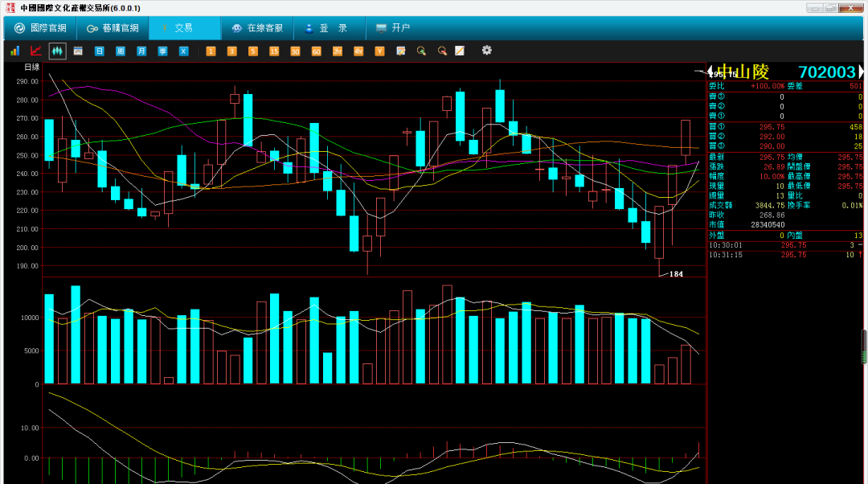This screenshot has width=868, height=484.
Task: Open the bar chart quotes view icon
Action: click(15, 51)
